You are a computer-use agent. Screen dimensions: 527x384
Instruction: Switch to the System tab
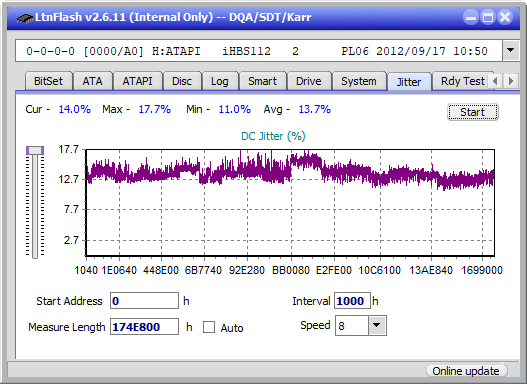pos(359,81)
